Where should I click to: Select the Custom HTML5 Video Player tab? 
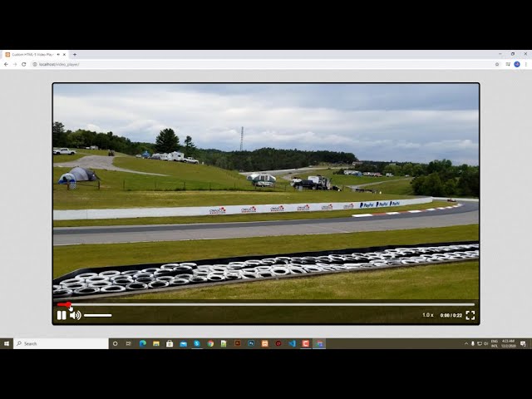pos(35,54)
